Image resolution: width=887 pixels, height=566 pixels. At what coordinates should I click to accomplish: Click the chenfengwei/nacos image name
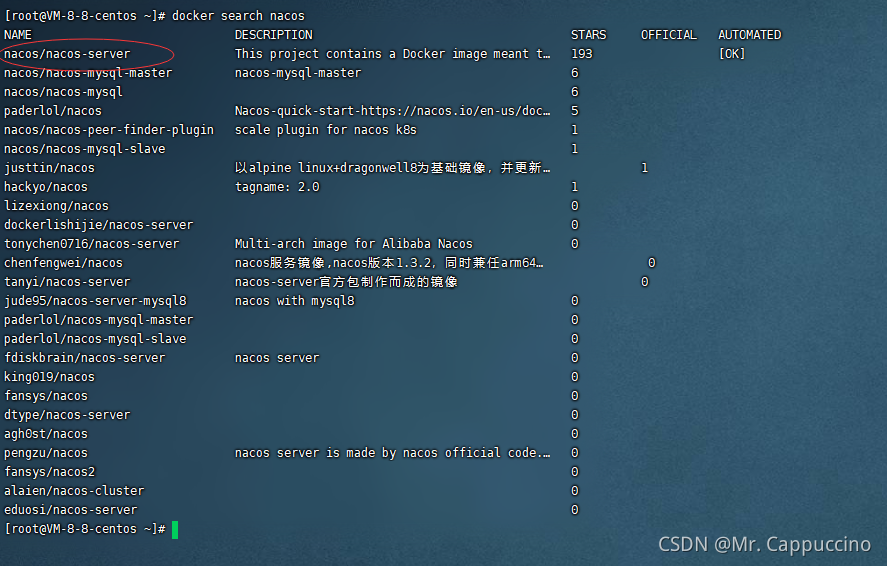[63, 263]
